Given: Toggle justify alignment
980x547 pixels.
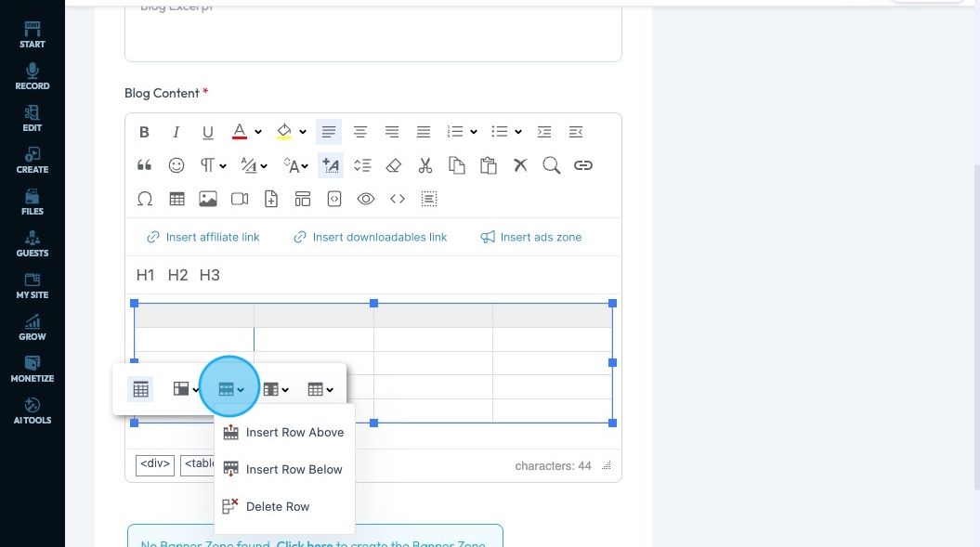Looking at the screenshot, I should 424,132.
